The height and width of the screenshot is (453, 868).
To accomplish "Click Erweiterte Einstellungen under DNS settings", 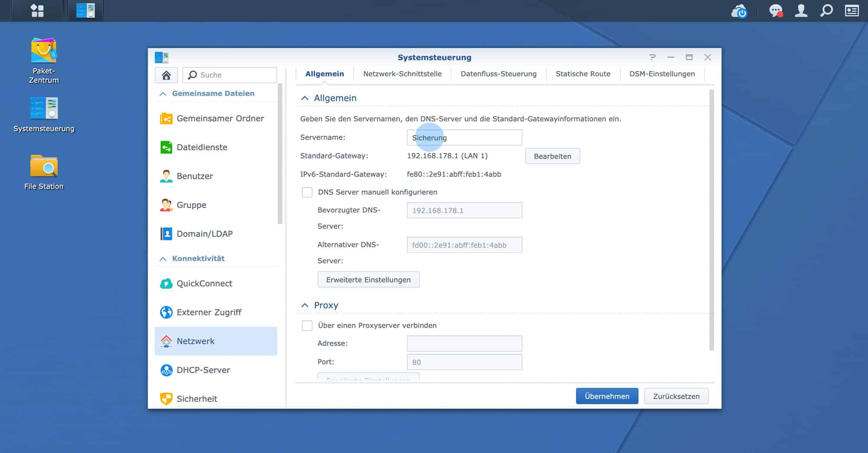I will click(x=368, y=280).
